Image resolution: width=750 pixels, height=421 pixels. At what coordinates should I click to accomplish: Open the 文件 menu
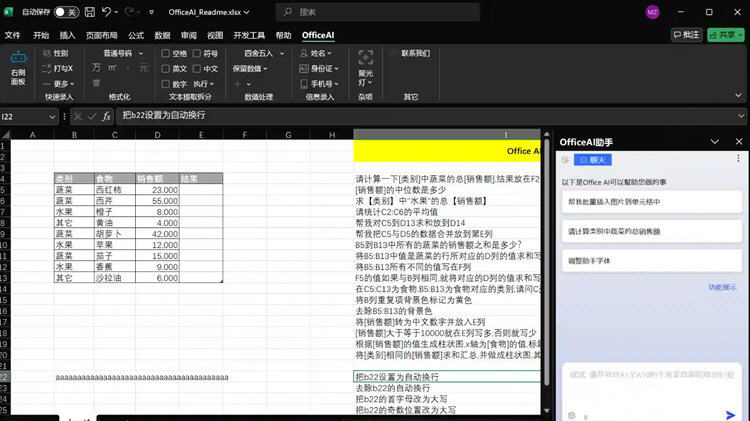(12, 35)
